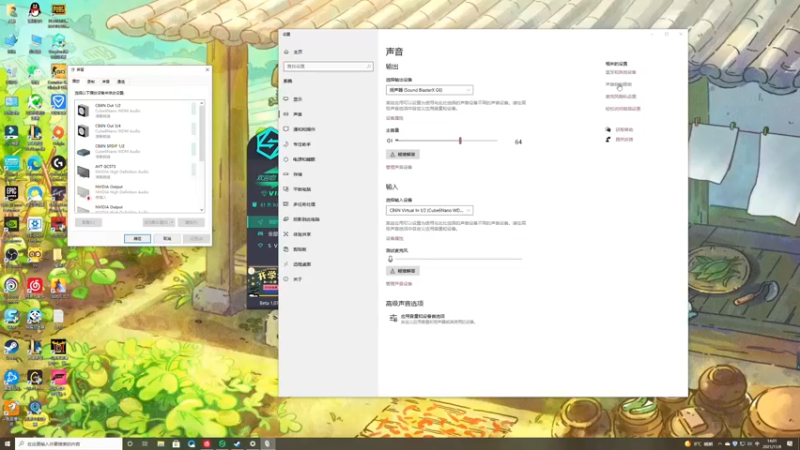Open Tablet (平板电脑) settings page
Screen dimensions: 800x450
[x=302, y=189]
